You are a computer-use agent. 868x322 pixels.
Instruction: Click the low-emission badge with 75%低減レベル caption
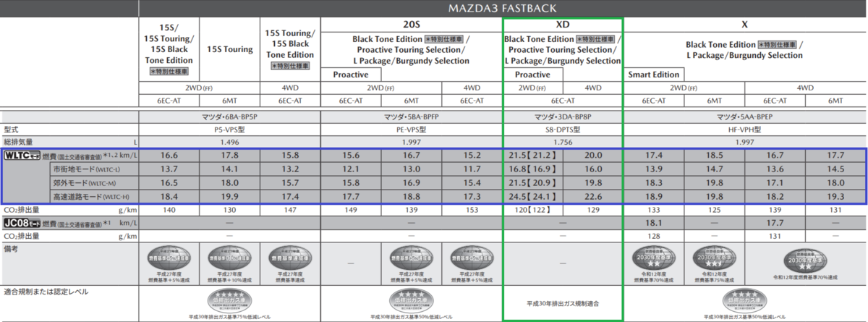pos(229,300)
